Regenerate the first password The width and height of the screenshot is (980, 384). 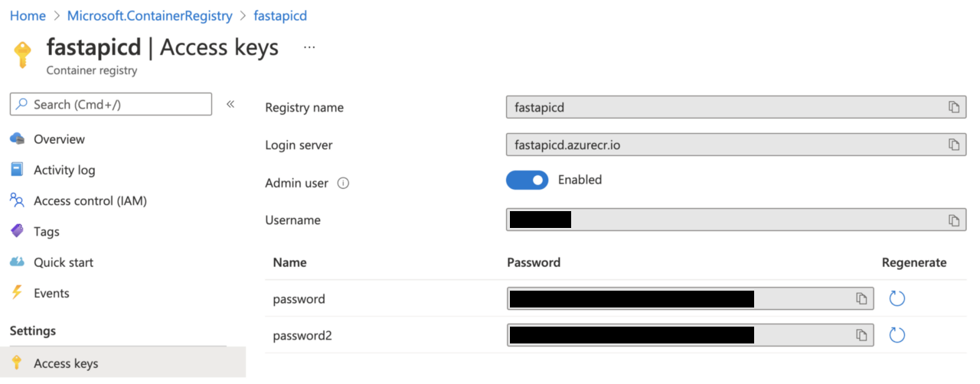coord(897,298)
